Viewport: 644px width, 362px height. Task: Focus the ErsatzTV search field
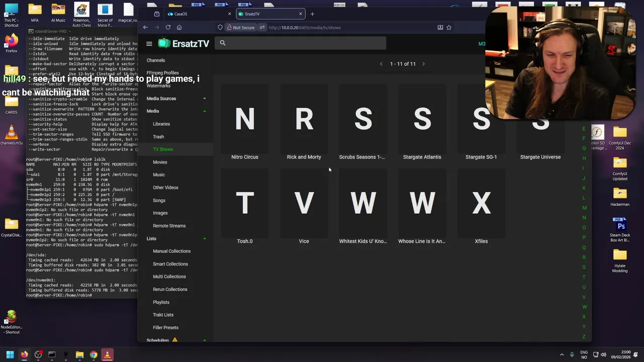(301, 43)
